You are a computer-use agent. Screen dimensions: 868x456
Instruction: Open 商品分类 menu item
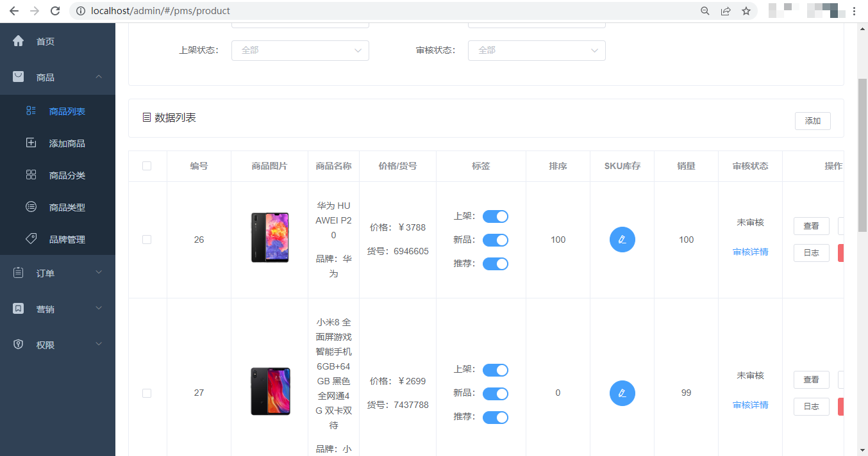click(58, 175)
